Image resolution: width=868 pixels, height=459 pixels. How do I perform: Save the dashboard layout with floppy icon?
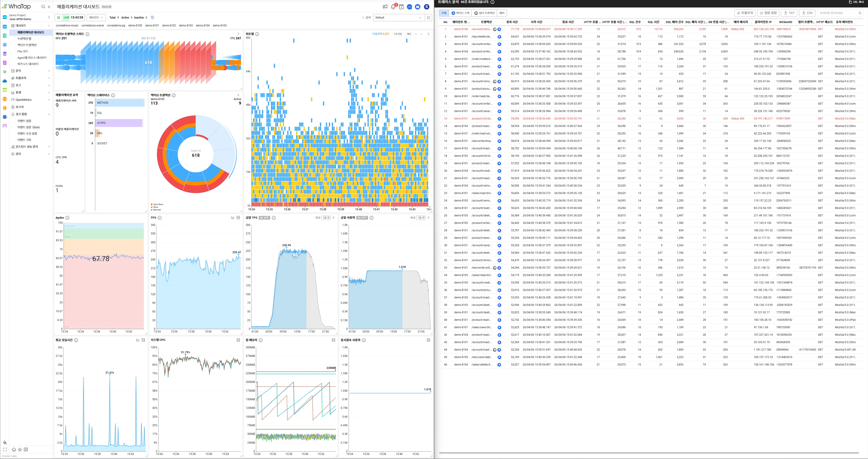pos(428,18)
